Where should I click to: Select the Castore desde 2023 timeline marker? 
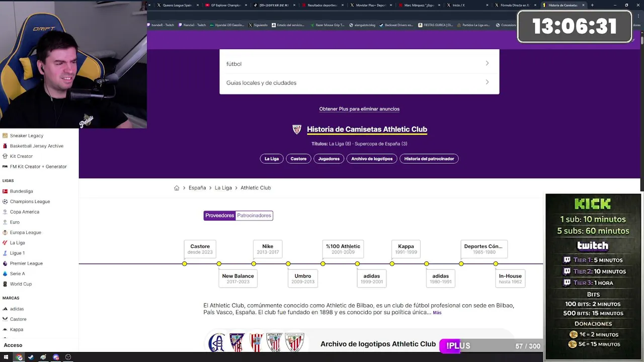185,264
